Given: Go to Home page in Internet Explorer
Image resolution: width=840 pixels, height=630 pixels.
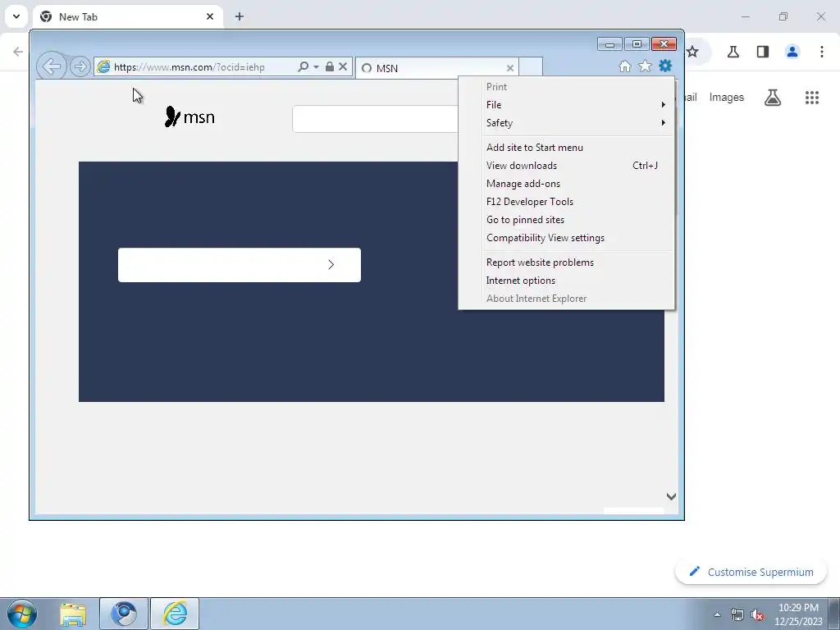Looking at the screenshot, I should (x=624, y=66).
